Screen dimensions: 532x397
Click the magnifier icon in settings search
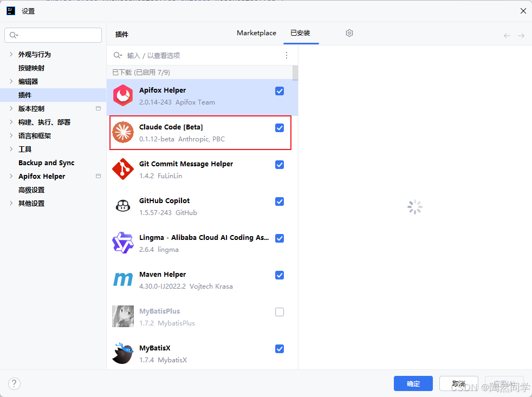click(x=14, y=35)
